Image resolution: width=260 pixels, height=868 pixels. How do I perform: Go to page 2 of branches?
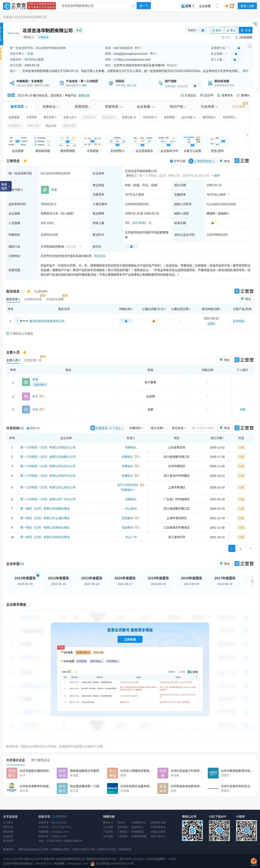(x=240, y=548)
